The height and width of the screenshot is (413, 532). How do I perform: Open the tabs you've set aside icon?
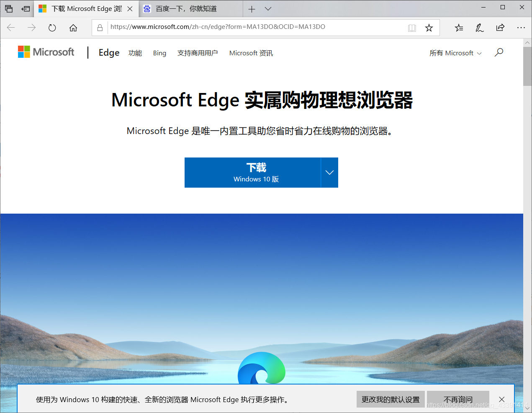[x=9, y=8]
